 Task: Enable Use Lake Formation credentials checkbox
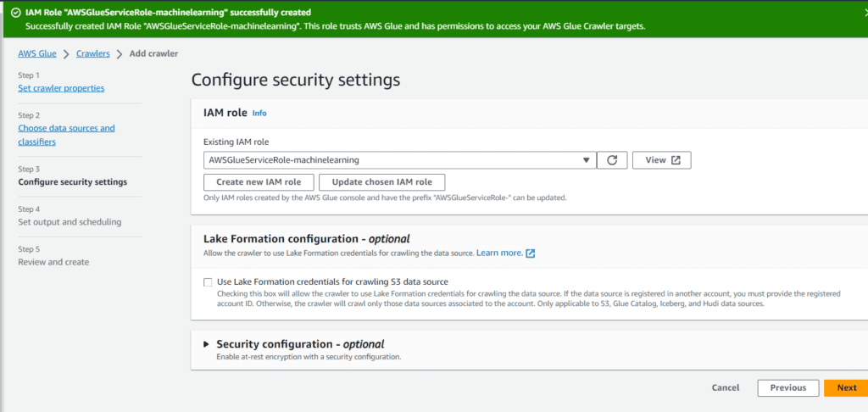click(x=208, y=282)
